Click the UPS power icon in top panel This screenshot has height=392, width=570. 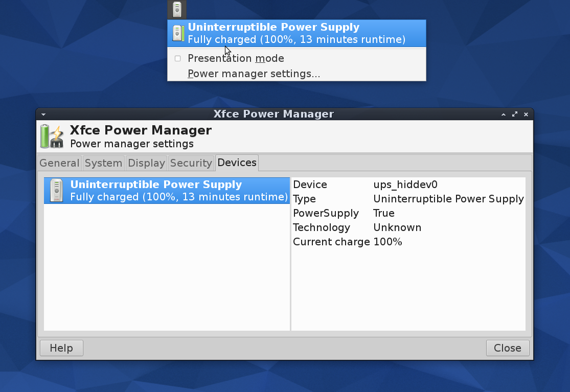177,9
